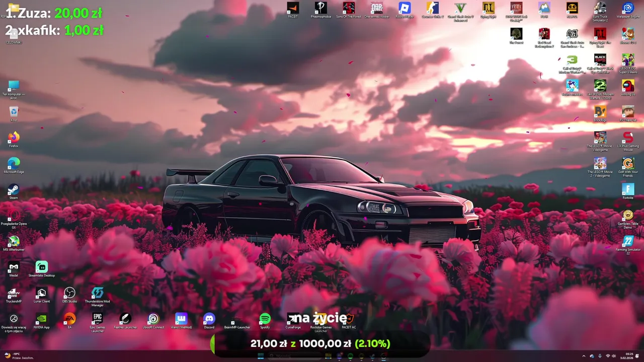Viewport: 644px width, 362px height.
Task: Launch Wand (WeMod) shortcut
Action: coord(181,322)
